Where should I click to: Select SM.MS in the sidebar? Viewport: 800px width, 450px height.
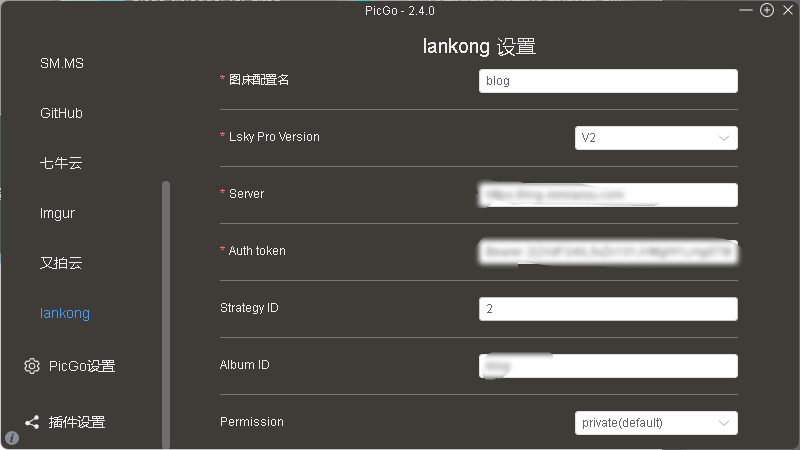coord(62,63)
